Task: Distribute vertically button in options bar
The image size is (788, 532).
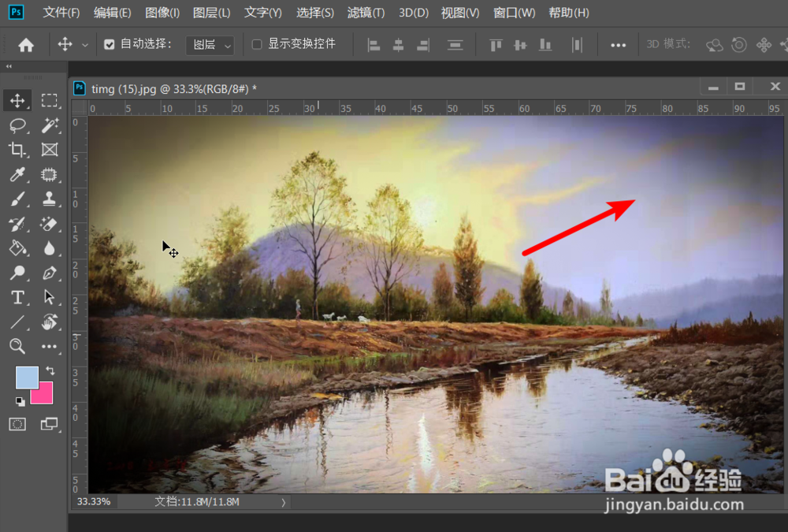Action: (x=455, y=45)
